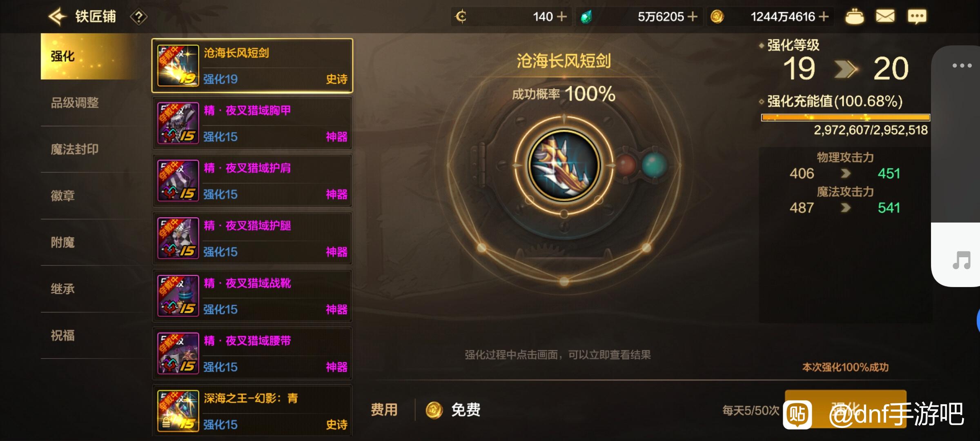This screenshot has width=980, height=441.
Task: Open the mail envelope icon
Action: (885, 16)
